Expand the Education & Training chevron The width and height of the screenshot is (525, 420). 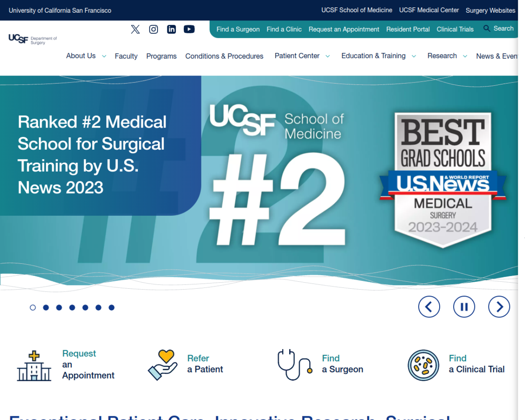[x=414, y=56]
